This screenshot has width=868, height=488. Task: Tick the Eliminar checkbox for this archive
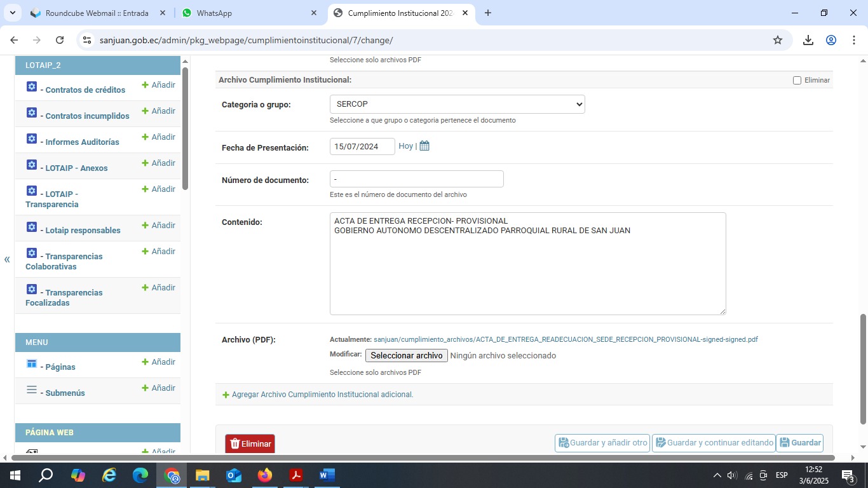pyautogui.click(x=797, y=81)
